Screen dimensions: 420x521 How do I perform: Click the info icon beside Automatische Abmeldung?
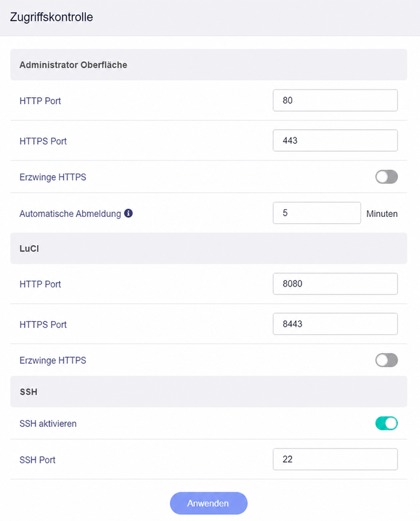click(x=129, y=213)
